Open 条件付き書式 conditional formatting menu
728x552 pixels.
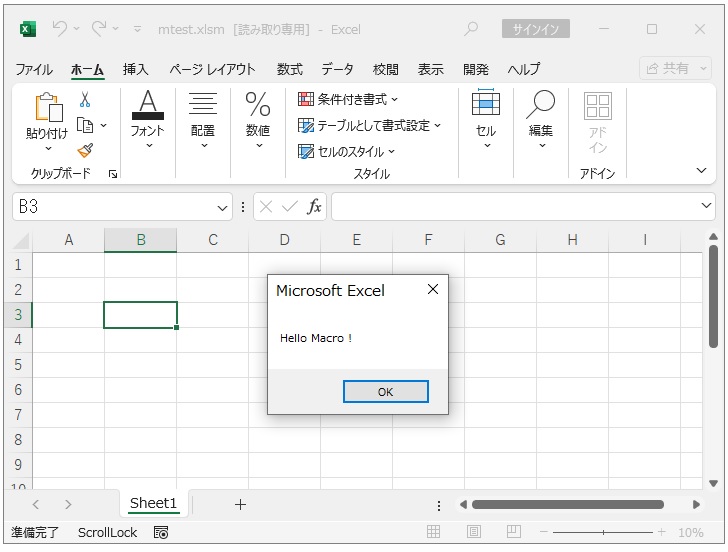click(x=348, y=99)
